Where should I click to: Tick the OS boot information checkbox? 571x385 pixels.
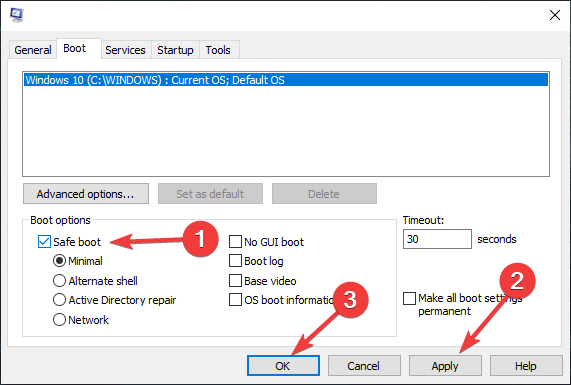click(x=235, y=300)
